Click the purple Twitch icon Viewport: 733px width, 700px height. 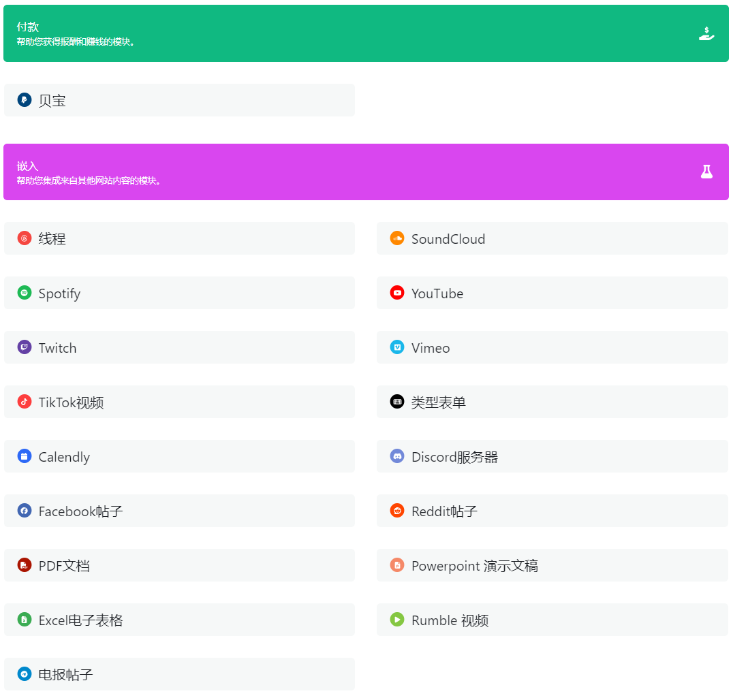click(x=25, y=347)
